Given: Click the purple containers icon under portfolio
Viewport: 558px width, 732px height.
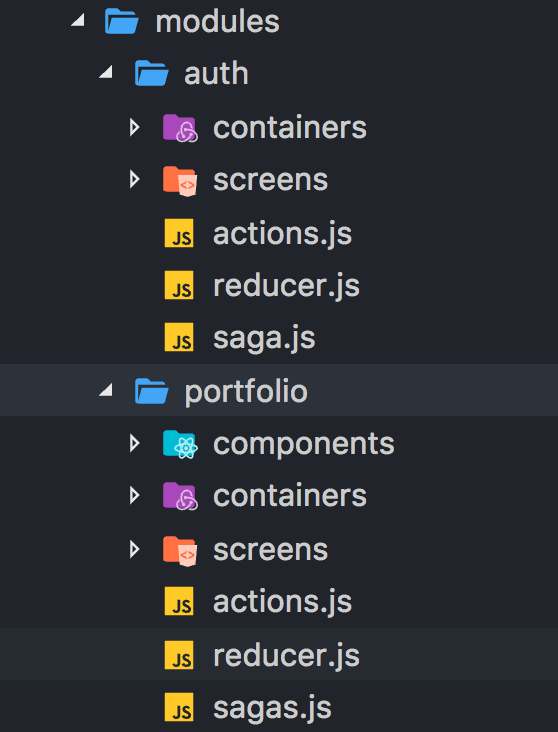Looking at the screenshot, I should (180, 496).
